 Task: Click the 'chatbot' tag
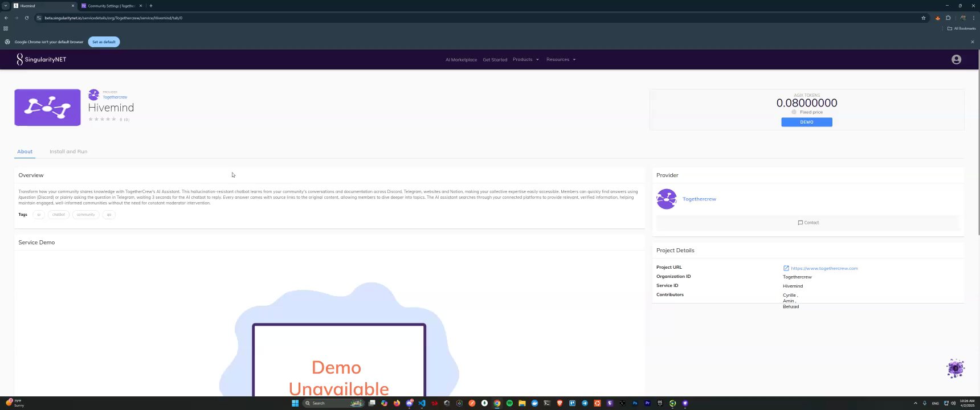pyautogui.click(x=58, y=215)
